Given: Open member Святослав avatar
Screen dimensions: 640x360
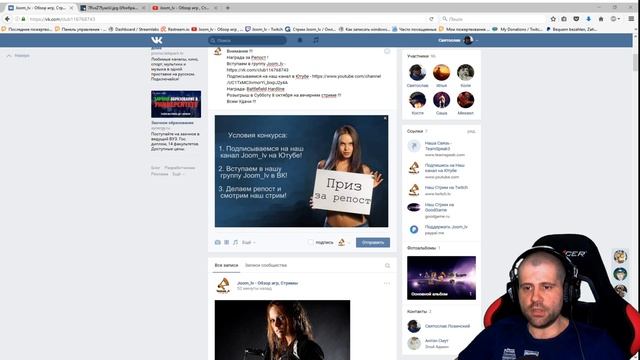Looking at the screenshot, I should [x=417, y=73].
